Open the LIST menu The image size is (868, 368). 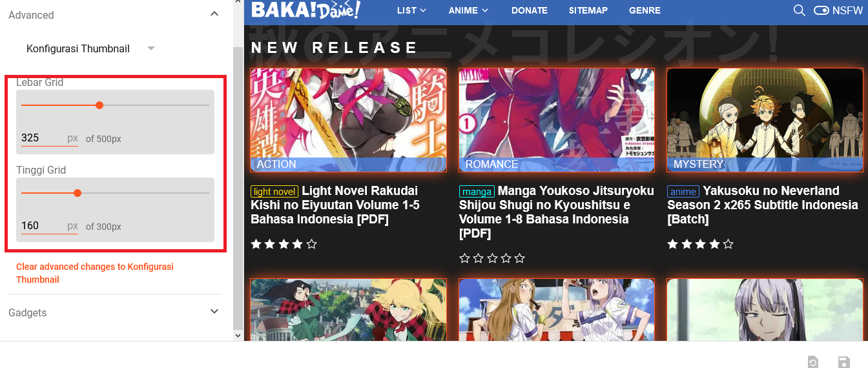[x=411, y=10]
